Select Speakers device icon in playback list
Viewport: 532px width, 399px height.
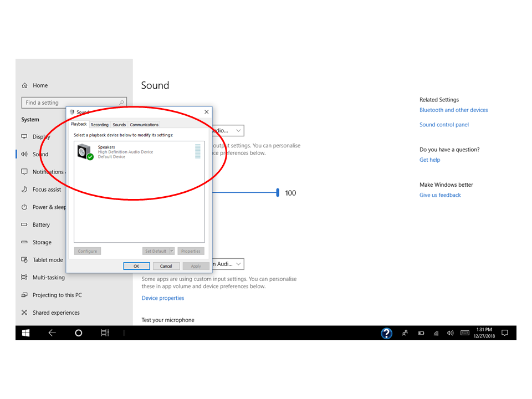pos(85,152)
